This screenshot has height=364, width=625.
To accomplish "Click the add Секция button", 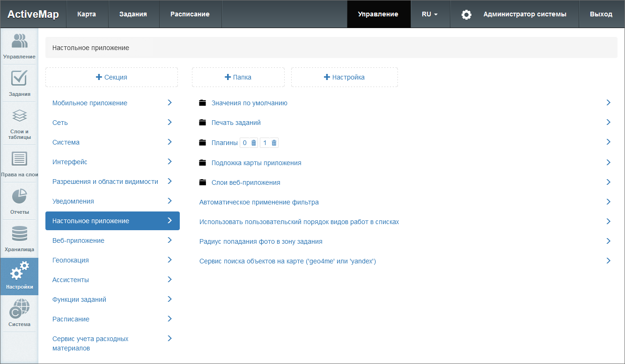I will (111, 77).
